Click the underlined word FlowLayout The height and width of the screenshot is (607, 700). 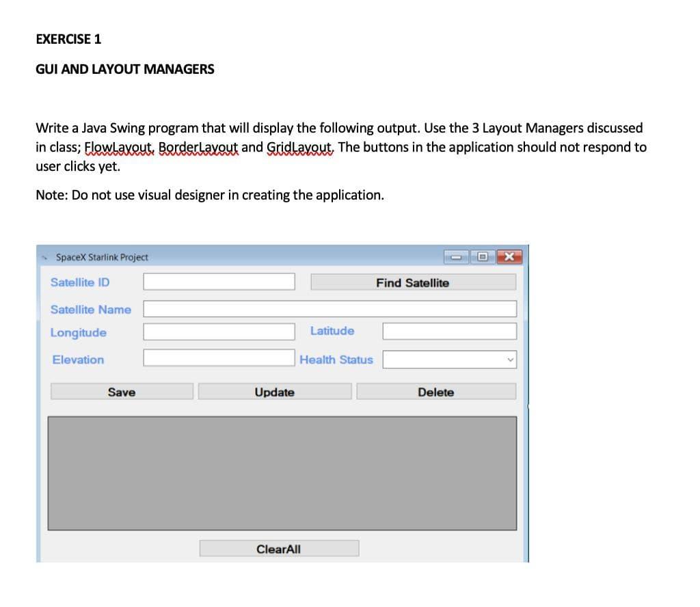[x=119, y=147]
